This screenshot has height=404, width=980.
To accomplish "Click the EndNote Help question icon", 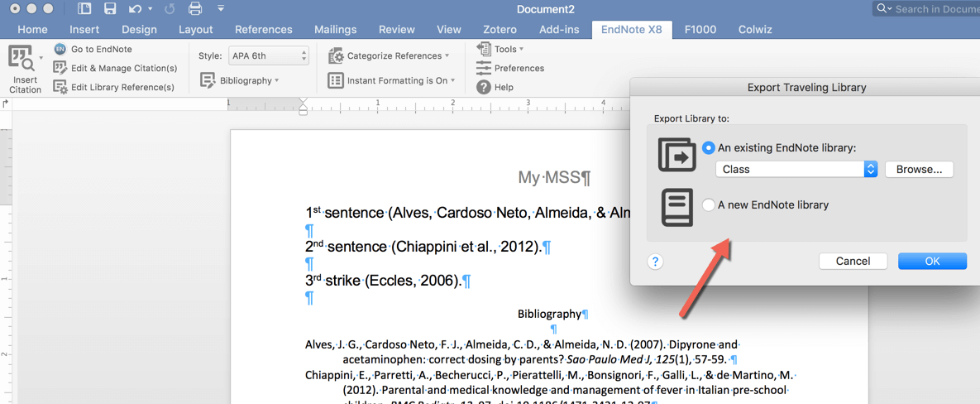I will pos(483,87).
